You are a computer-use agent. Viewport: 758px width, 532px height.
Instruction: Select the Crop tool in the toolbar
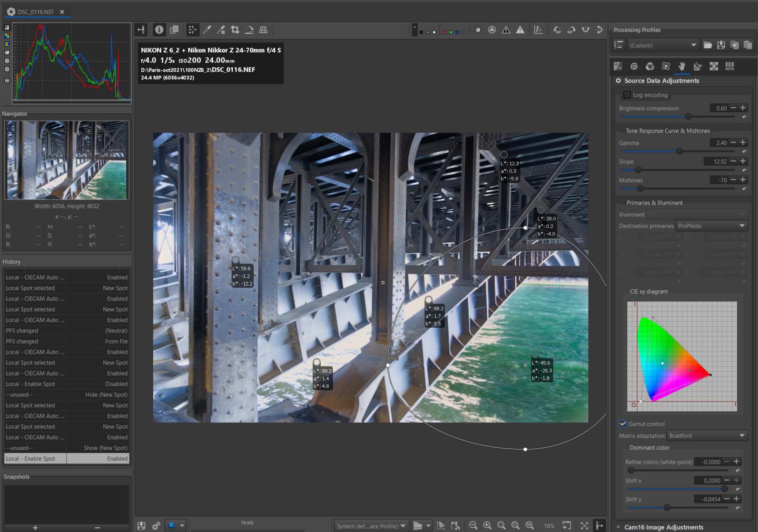[235, 30]
